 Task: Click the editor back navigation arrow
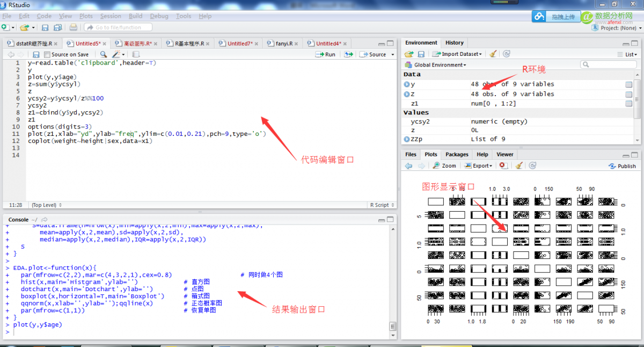click(x=11, y=54)
